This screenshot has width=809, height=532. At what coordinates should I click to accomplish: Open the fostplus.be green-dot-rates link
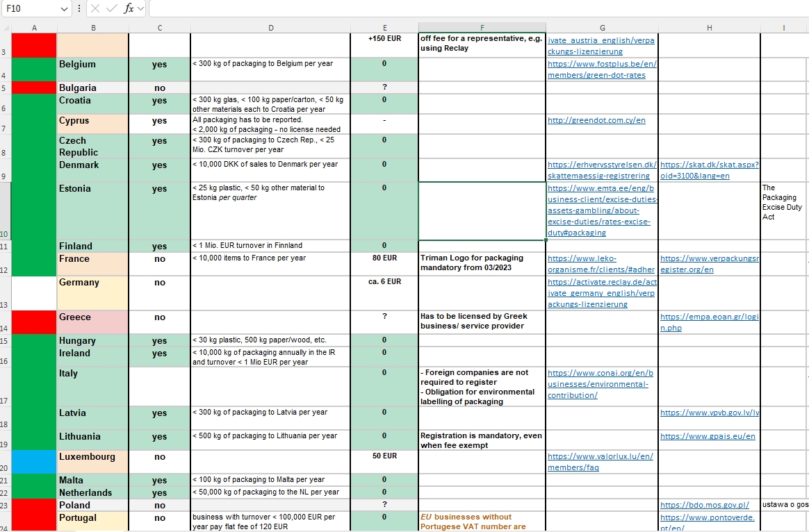(x=602, y=69)
